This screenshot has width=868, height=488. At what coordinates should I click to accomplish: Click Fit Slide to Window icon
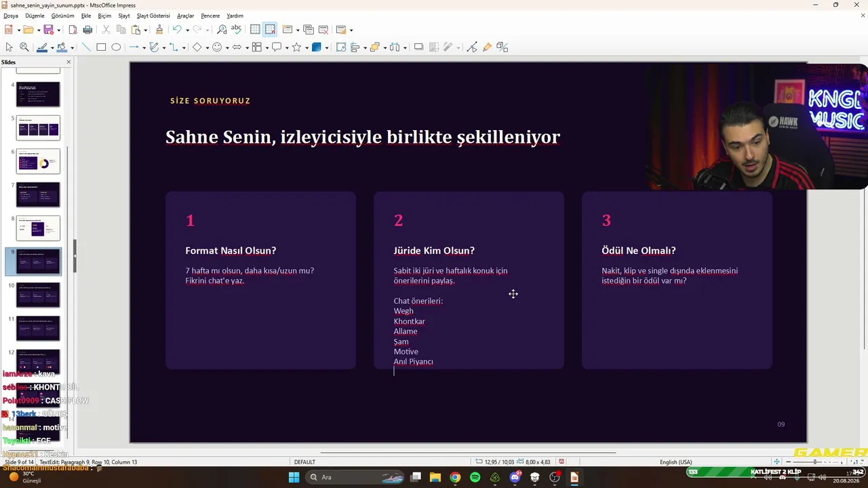(777, 462)
